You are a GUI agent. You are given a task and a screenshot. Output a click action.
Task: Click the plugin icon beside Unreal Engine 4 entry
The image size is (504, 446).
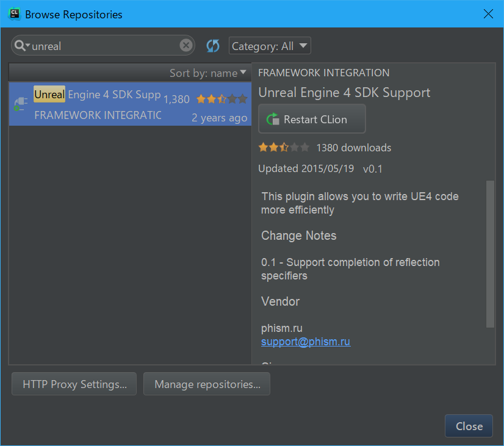pos(21,104)
